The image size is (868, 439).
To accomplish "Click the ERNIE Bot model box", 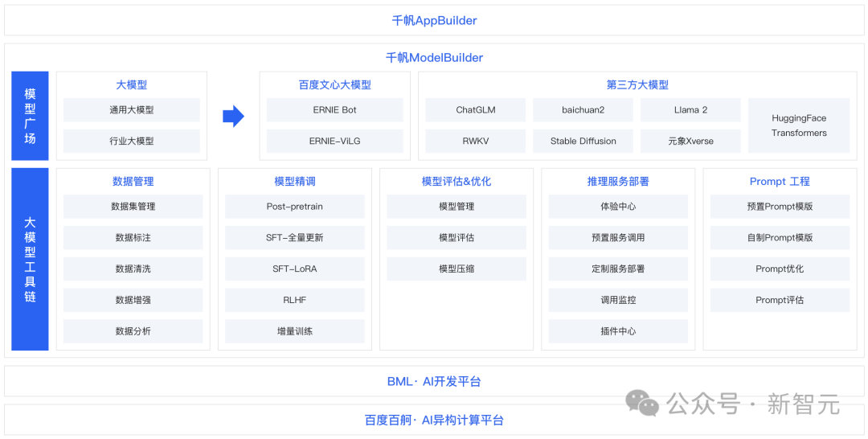I will coord(334,110).
